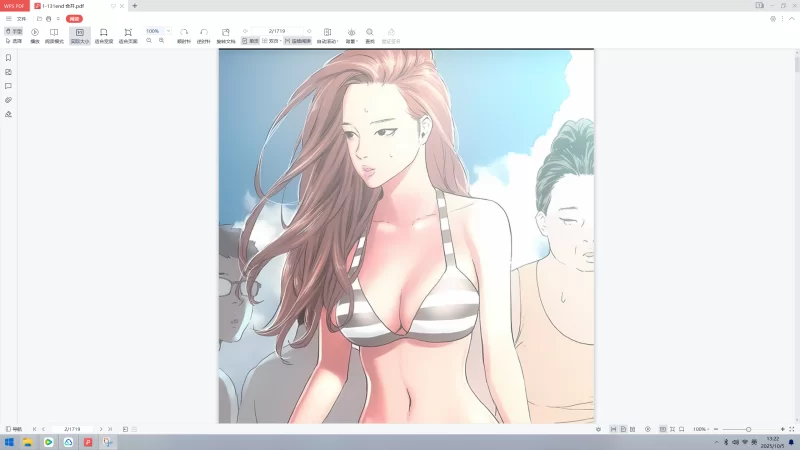800x450 pixels.
Task: Click the fit width icon
Action: 103,33
